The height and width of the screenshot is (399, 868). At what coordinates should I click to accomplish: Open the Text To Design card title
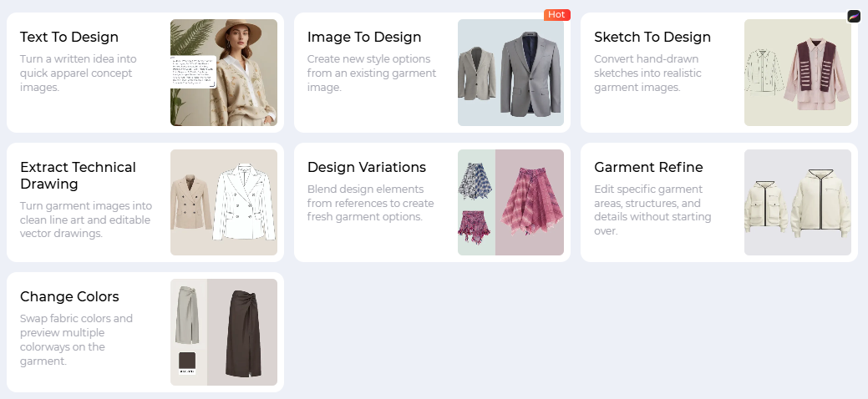(69, 37)
